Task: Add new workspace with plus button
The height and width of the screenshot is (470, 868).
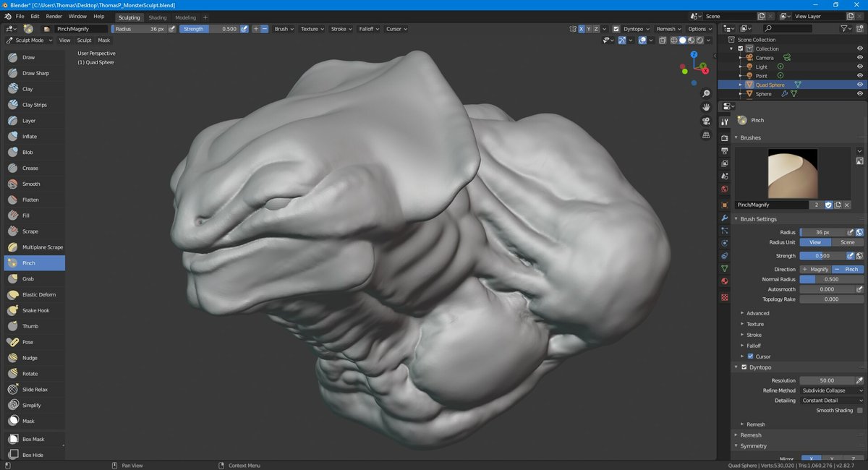Action: (205, 17)
